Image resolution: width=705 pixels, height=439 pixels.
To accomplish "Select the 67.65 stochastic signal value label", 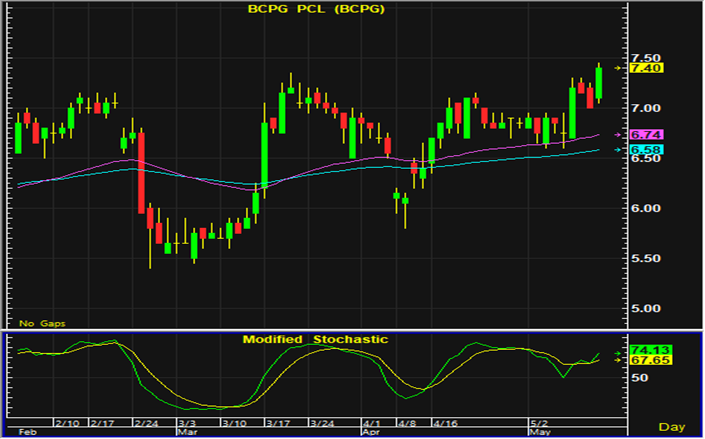I will [651, 360].
